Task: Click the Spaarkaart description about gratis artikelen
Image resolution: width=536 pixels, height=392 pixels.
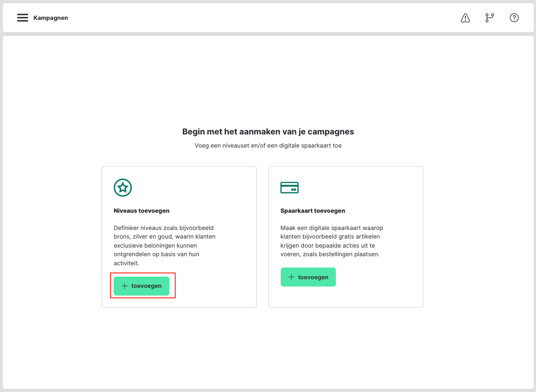Action: point(331,241)
